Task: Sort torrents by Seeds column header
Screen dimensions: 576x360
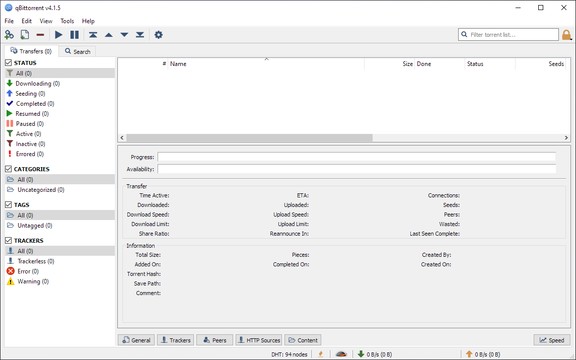Action: [541, 64]
